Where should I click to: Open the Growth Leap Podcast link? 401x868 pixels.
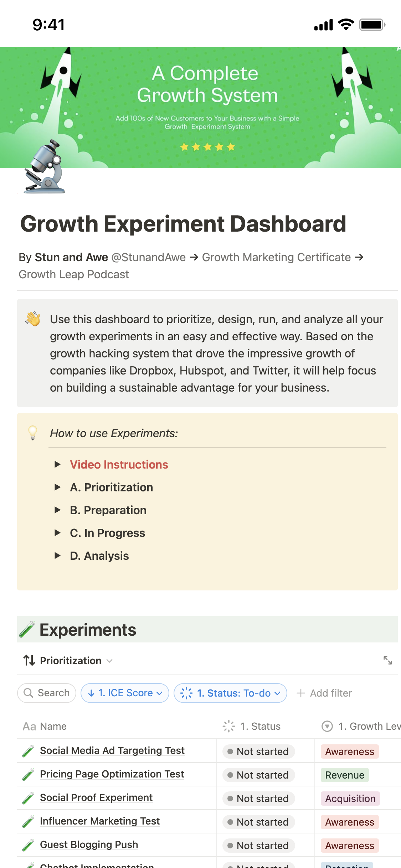tap(74, 274)
